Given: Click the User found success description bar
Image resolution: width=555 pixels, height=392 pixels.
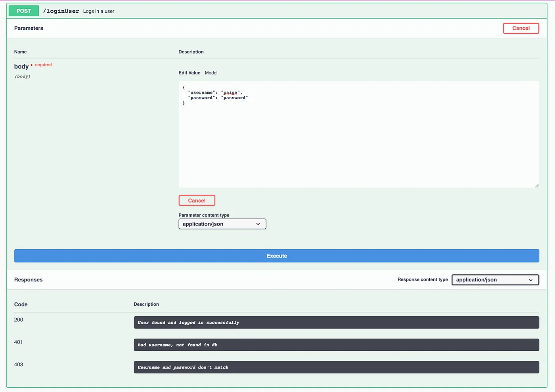Looking at the screenshot, I should coord(336,322).
